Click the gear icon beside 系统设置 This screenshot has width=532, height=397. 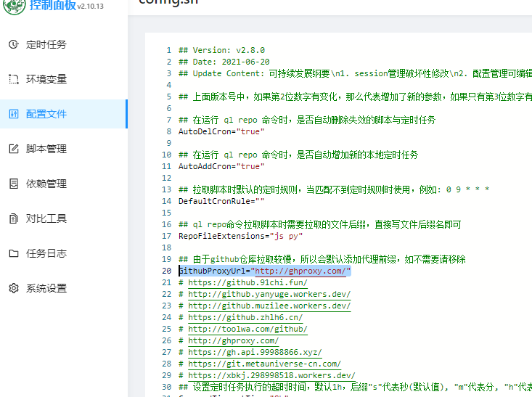point(14,288)
